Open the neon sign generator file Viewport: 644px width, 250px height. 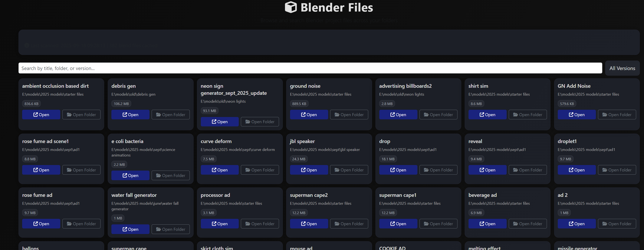pos(220,121)
